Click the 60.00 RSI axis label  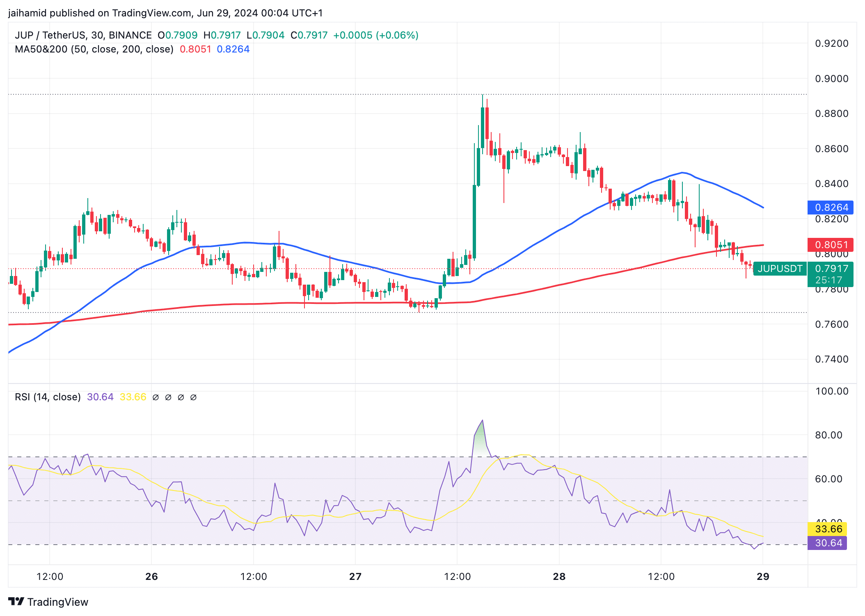(x=828, y=479)
